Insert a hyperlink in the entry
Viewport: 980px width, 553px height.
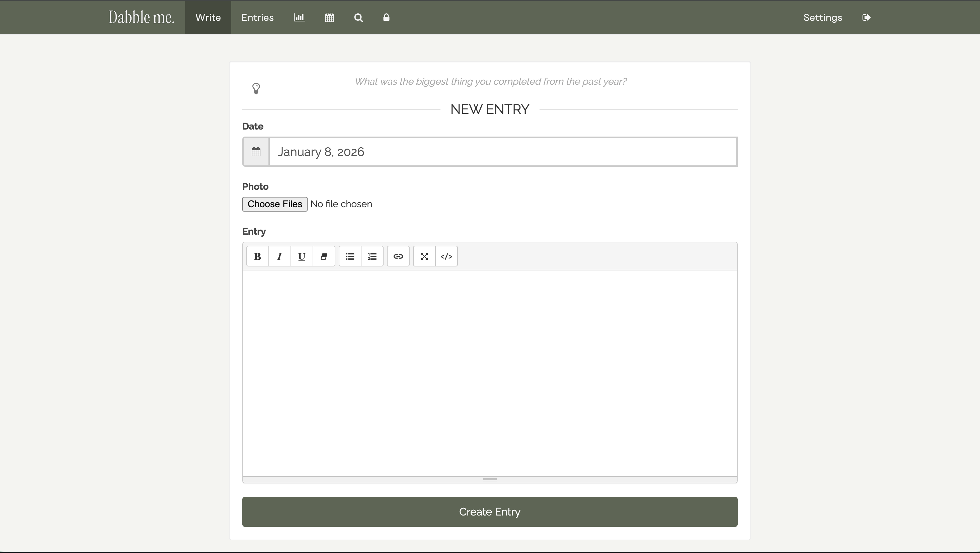(398, 256)
